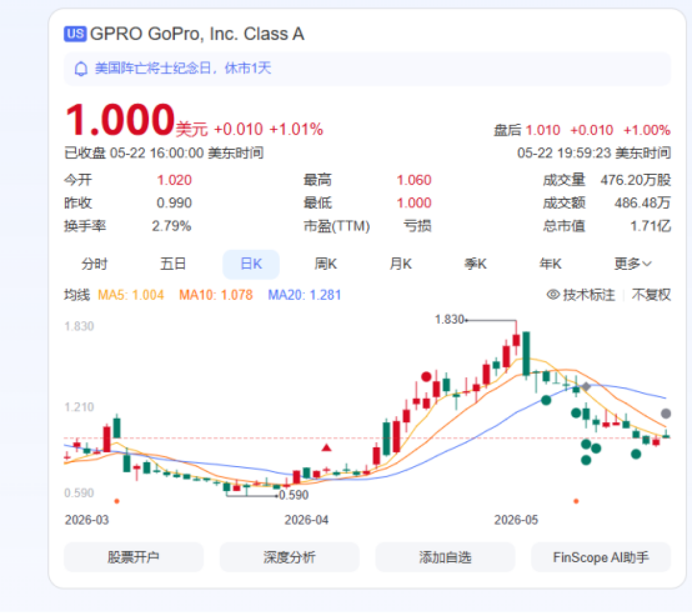Click the orange dot below 2026-05 candles
Viewport: 692px width, 616px height.
pos(575,501)
